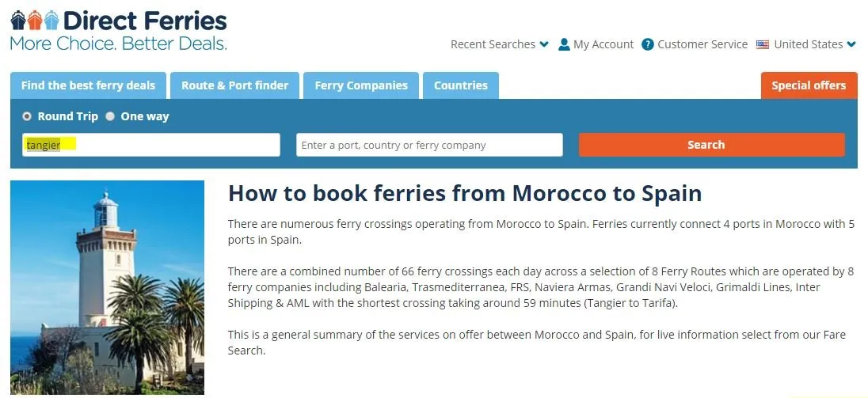The height and width of the screenshot is (398, 868).
Task: Click the Morocco to Spain heading
Action: click(x=465, y=193)
